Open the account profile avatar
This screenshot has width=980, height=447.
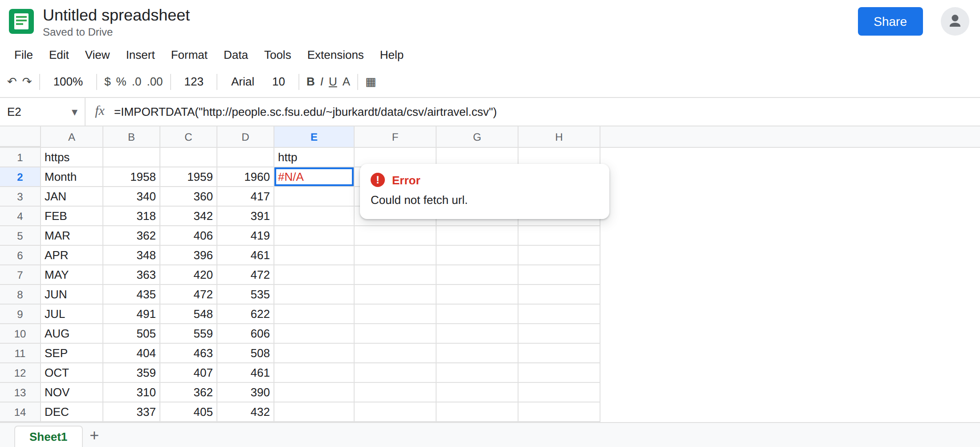tap(955, 21)
